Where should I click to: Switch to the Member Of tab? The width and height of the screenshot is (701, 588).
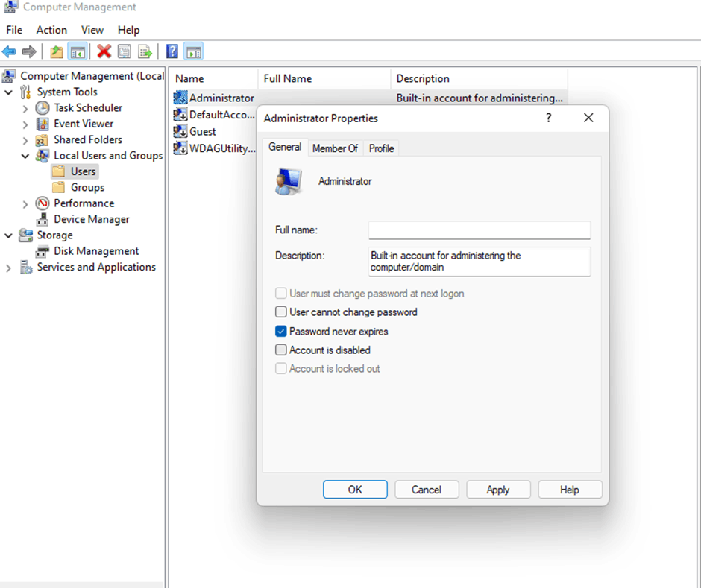335,148
